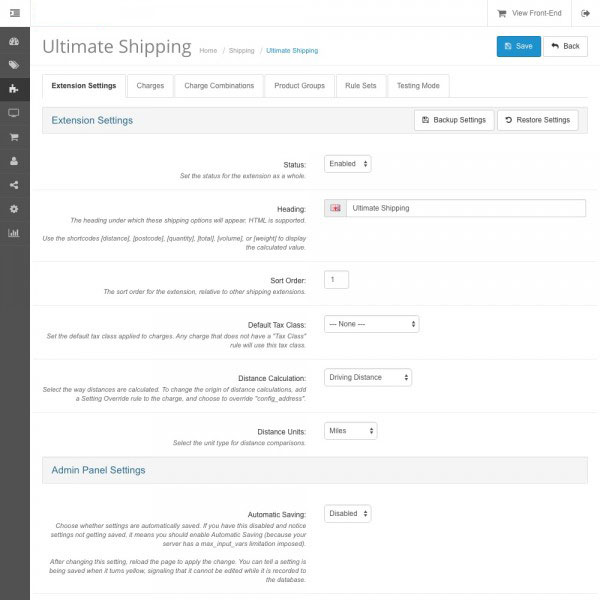Click the Extensions puzzle icon in sidebar
The image size is (600, 600).
pyautogui.click(x=14, y=90)
